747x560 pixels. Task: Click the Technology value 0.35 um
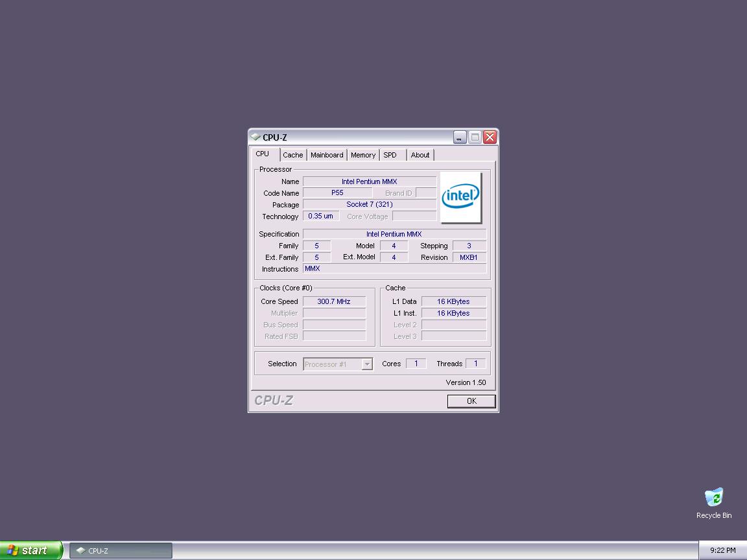point(320,216)
